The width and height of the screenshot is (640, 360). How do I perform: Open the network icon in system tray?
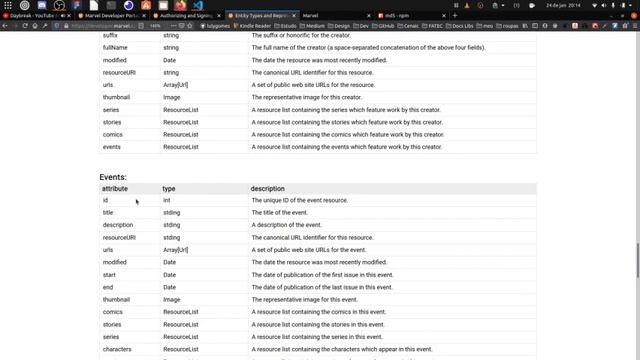tap(594, 5)
